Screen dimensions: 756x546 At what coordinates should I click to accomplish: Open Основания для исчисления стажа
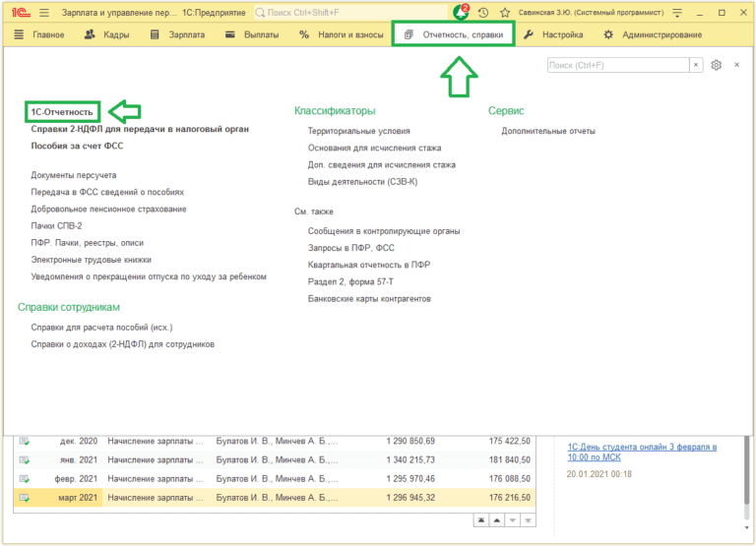point(375,148)
